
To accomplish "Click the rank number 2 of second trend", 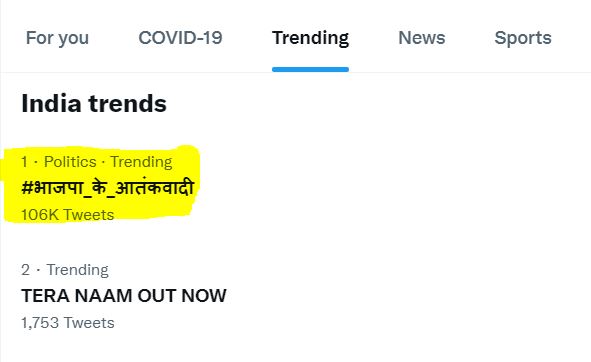I will (25, 270).
